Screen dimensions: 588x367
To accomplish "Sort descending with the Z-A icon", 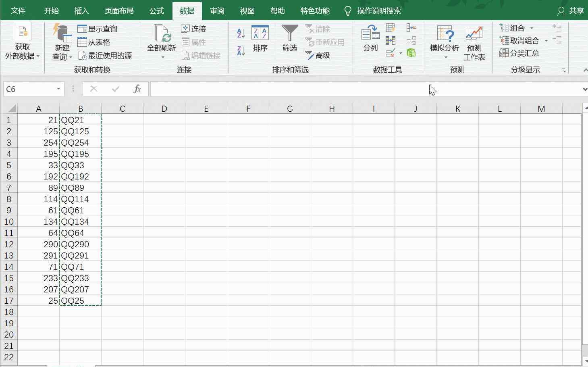I will pos(241,51).
